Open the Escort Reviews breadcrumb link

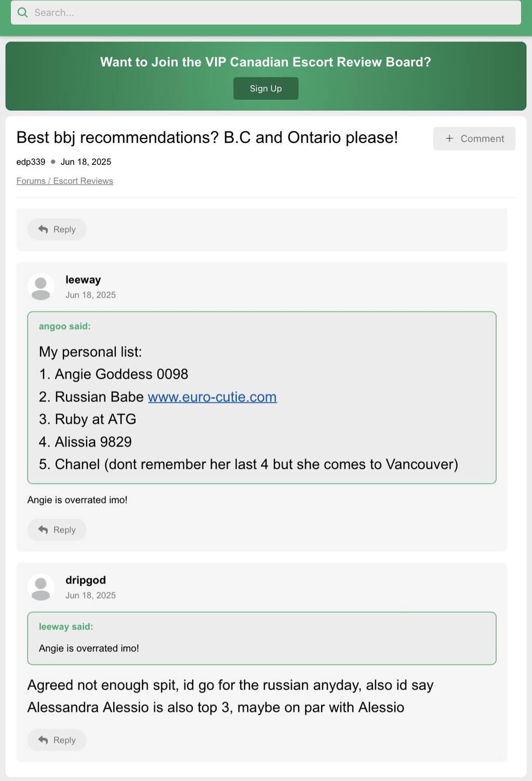[83, 181]
